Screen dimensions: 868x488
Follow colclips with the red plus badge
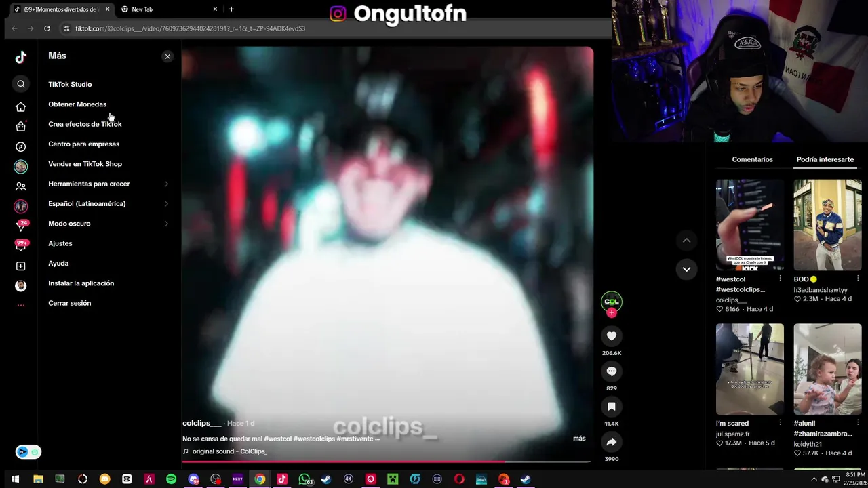point(612,313)
